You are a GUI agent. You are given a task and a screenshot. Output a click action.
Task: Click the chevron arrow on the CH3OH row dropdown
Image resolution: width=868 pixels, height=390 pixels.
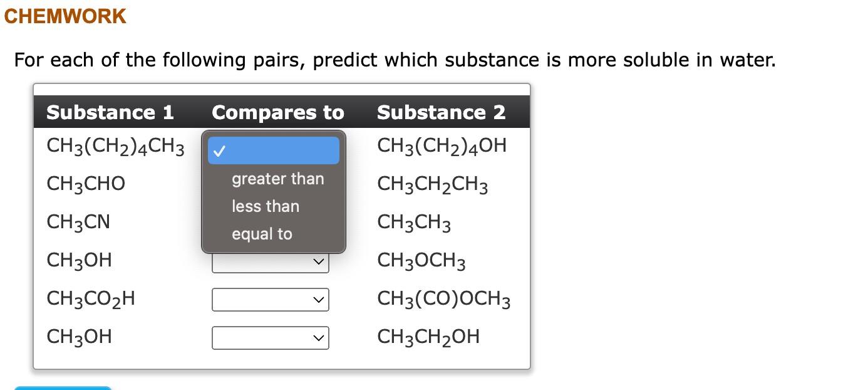point(319,261)
